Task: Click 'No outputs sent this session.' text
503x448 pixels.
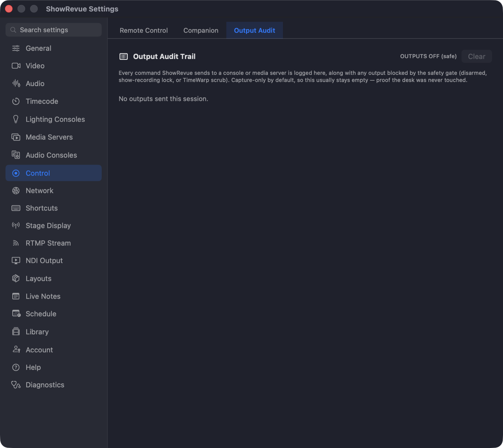Action: (x=163, y=99)
